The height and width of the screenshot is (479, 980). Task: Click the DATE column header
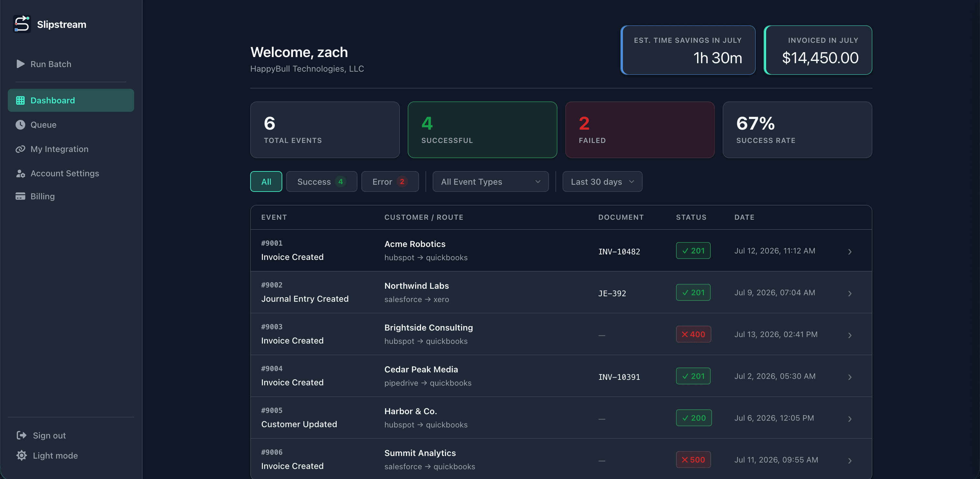point(744,217)
